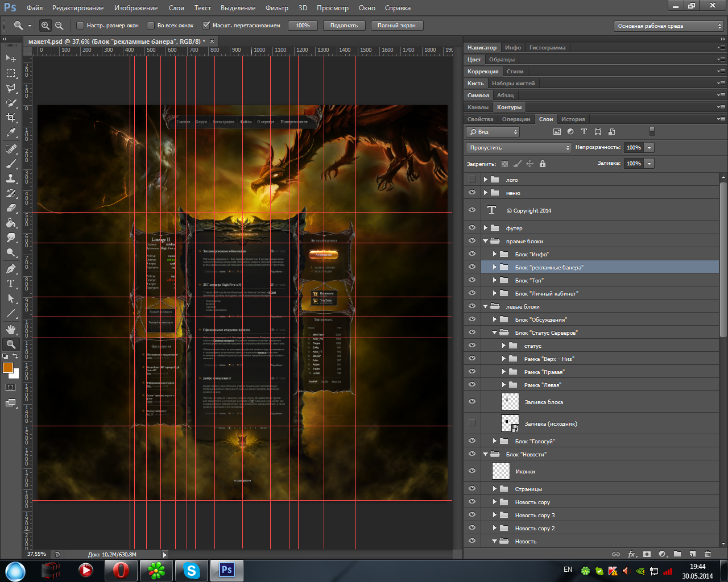Add a layer mask from Layers panel footer
The height and width of the screenshot is (582, 728).
pyautogui.click(x=647, y=554)
